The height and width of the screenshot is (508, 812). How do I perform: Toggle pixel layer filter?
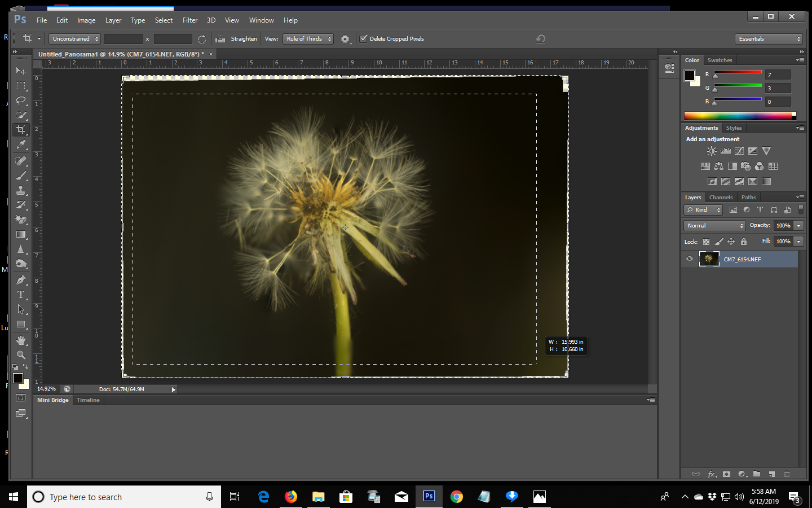(733, 210)
